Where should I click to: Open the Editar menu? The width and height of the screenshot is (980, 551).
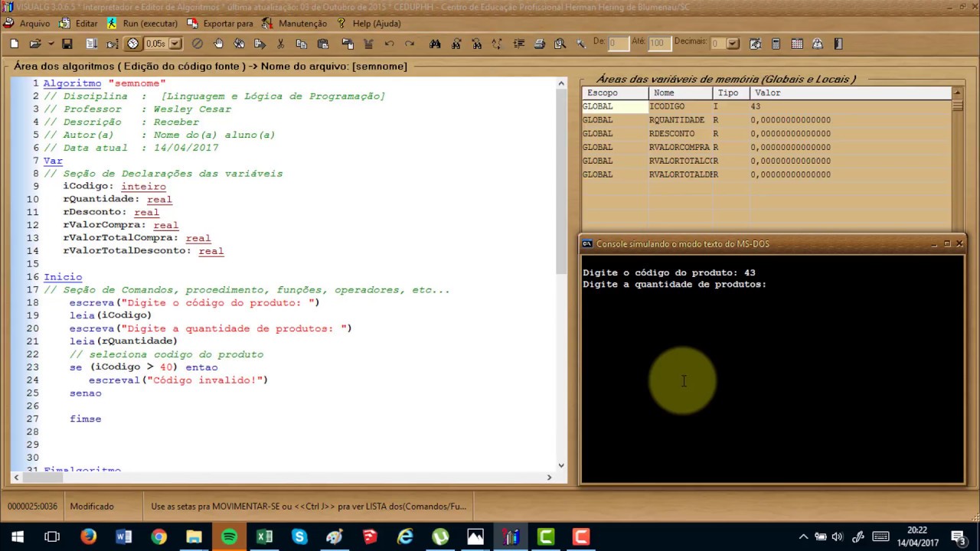point(79,24)
